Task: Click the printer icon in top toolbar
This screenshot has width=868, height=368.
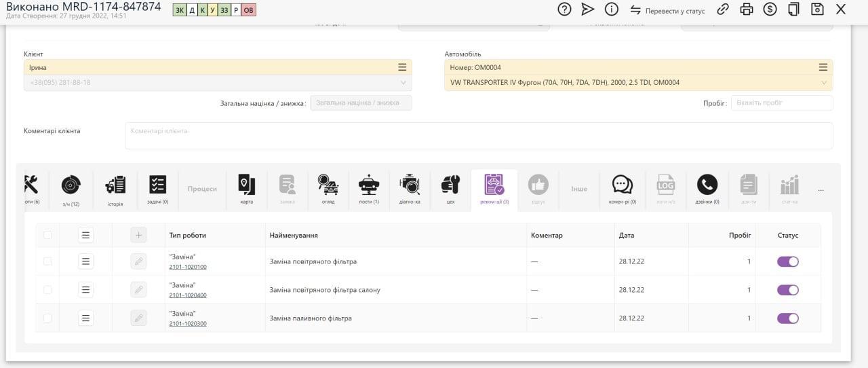Action: (747, 10)
